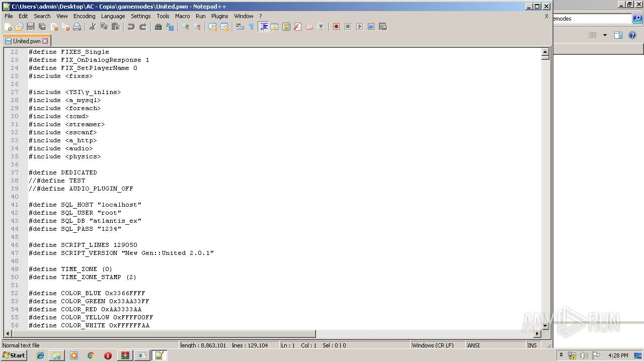Screen dimensions: 644x362
Task: Click the vertical scrollbar down arrow
Action: (x=545, y=326)
